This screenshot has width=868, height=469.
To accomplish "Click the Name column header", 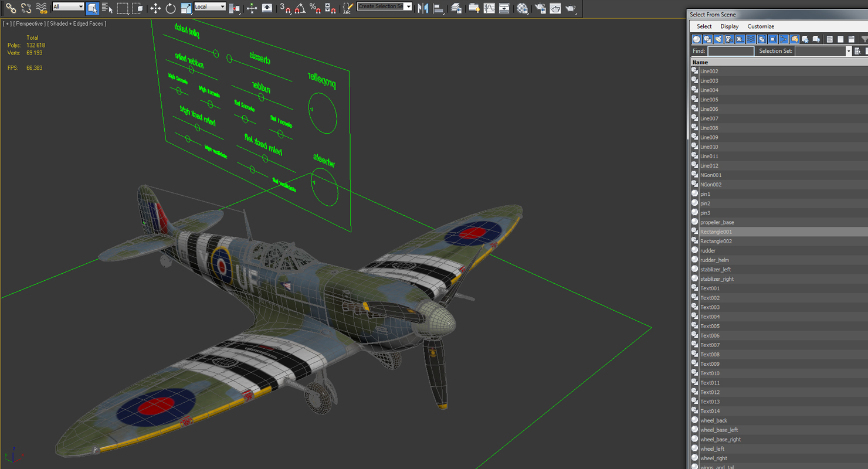I will click(x=779, y=62).
